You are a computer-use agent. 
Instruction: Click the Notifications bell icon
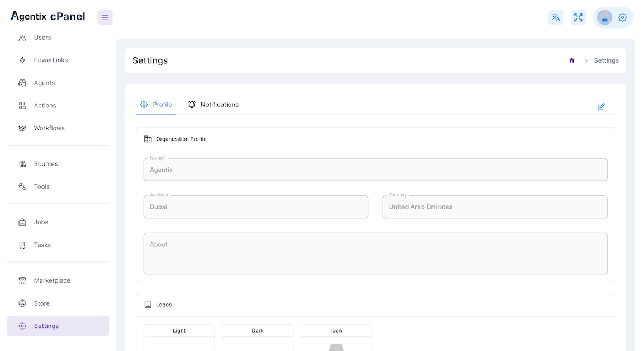click(192, 105)
